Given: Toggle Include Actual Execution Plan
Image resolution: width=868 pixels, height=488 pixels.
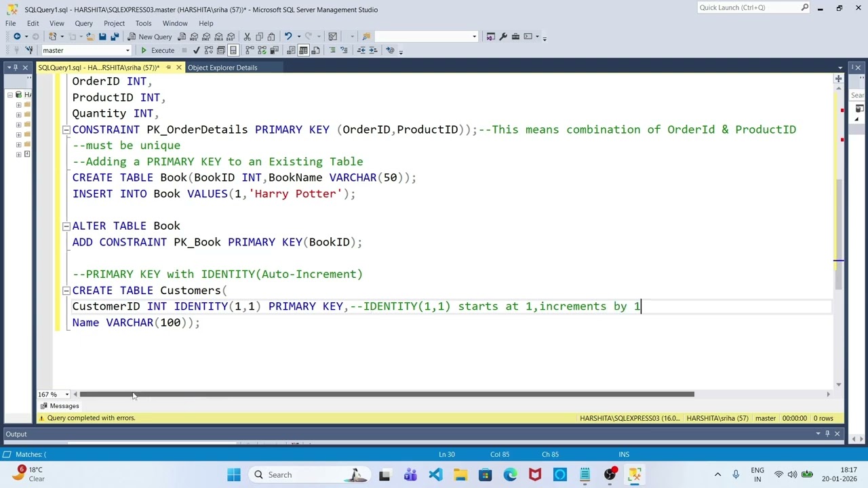Looking at the screenshot, I should coord(250,50).
